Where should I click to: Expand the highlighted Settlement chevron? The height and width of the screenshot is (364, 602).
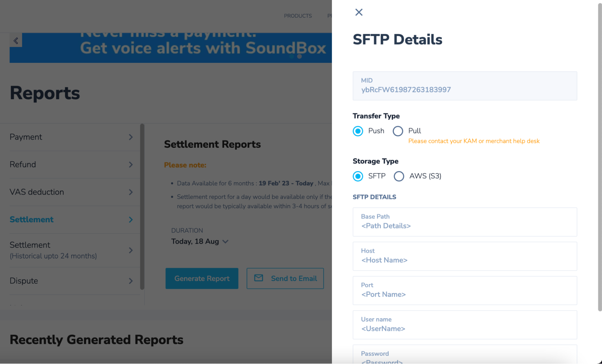131,220
